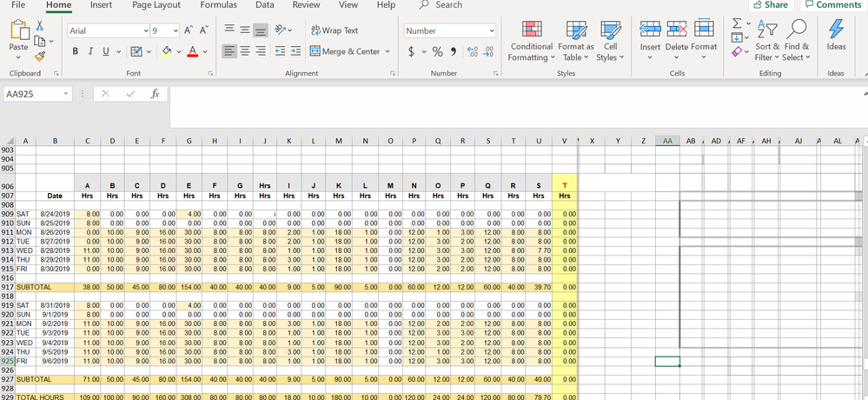Image resolution: width=868 pixels, height=400 pixels.
Task: Increase indent in Alignment group
Action: tap(295, 51)
